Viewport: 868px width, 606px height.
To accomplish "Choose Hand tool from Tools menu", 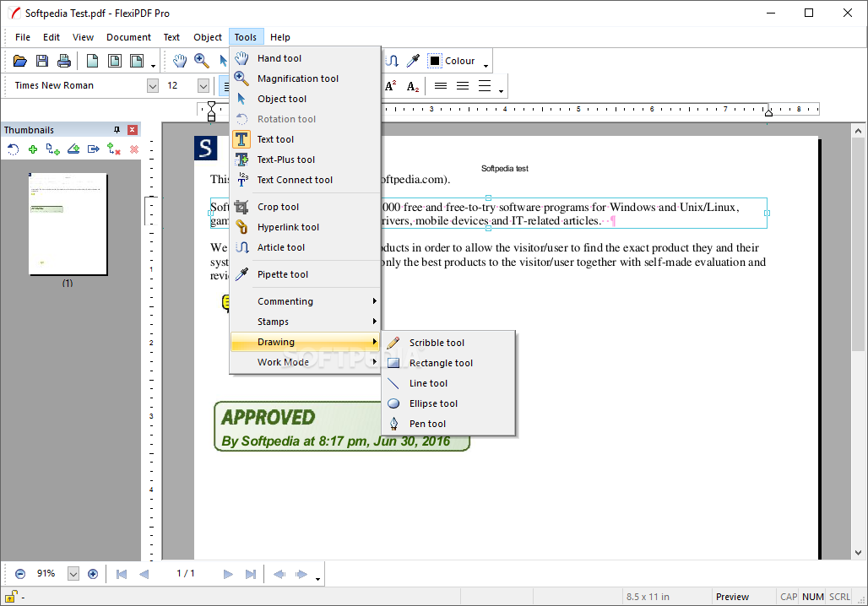I will (x=305, y=58).
